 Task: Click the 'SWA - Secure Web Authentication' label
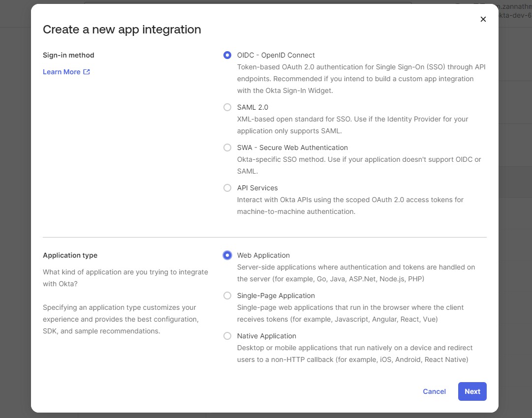(x=292, y=148)
